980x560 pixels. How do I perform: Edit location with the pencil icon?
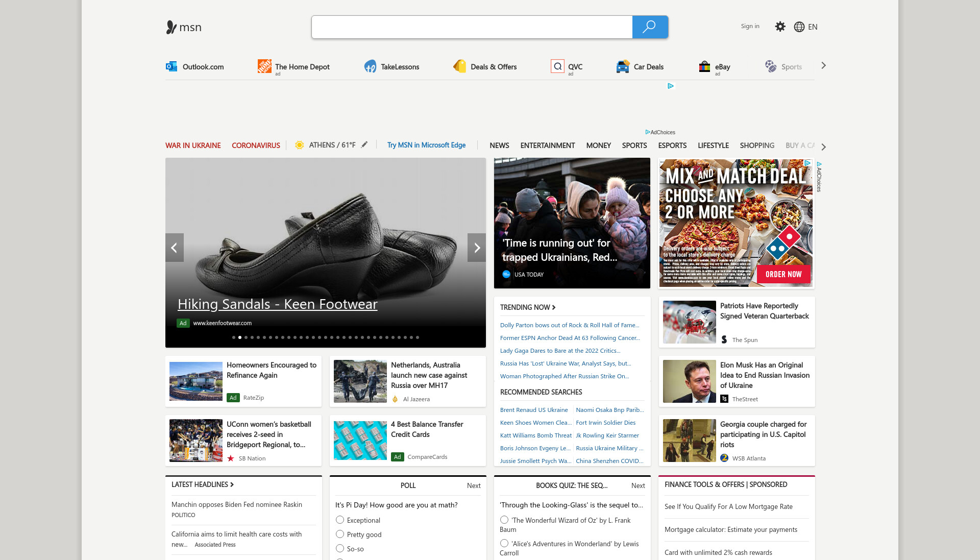(364, 144)
